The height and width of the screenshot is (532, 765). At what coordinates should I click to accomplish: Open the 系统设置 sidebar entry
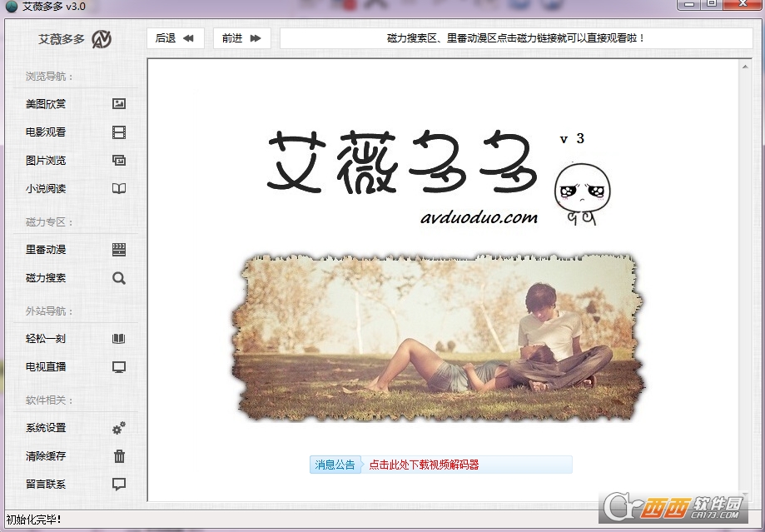click(x=46, y=428)
